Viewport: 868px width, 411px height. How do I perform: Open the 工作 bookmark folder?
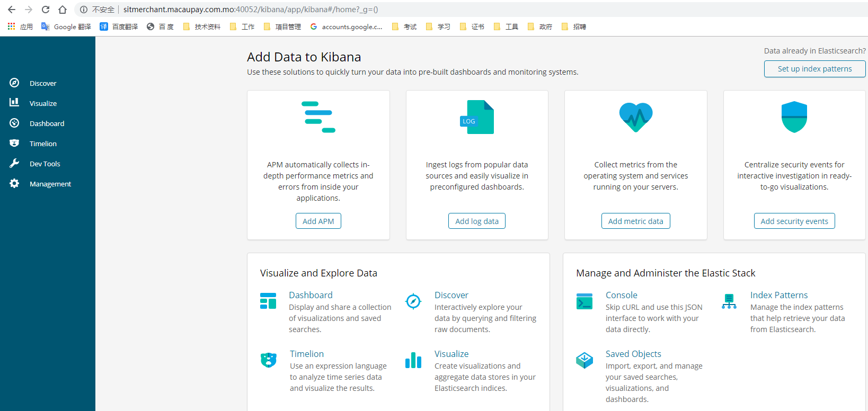click(242, 26)
